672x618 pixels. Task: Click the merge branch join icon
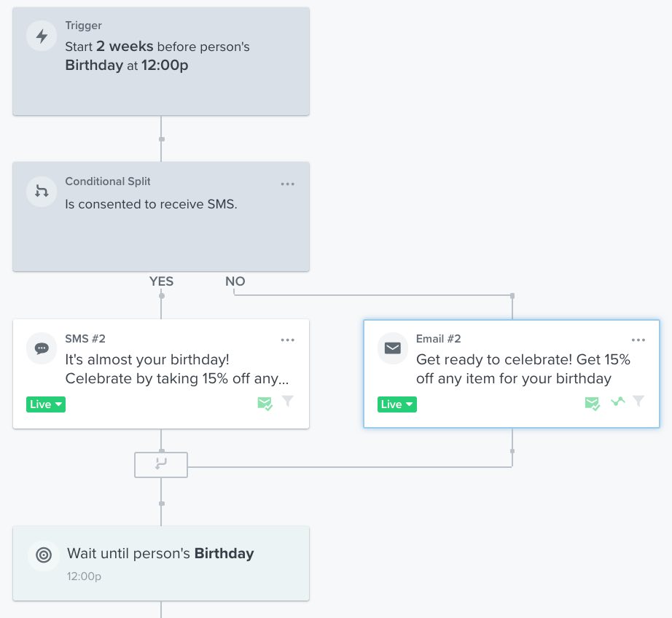click(x=161, y=464)
